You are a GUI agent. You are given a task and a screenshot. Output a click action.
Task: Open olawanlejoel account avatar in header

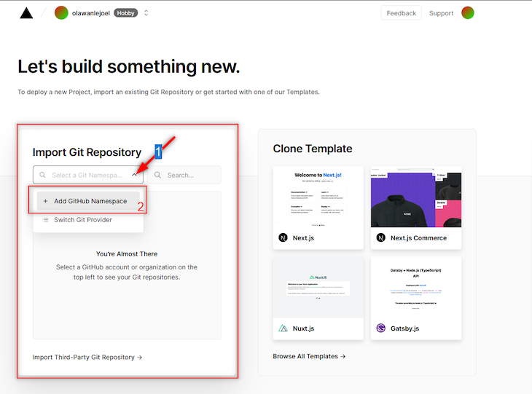coord(61,13)
